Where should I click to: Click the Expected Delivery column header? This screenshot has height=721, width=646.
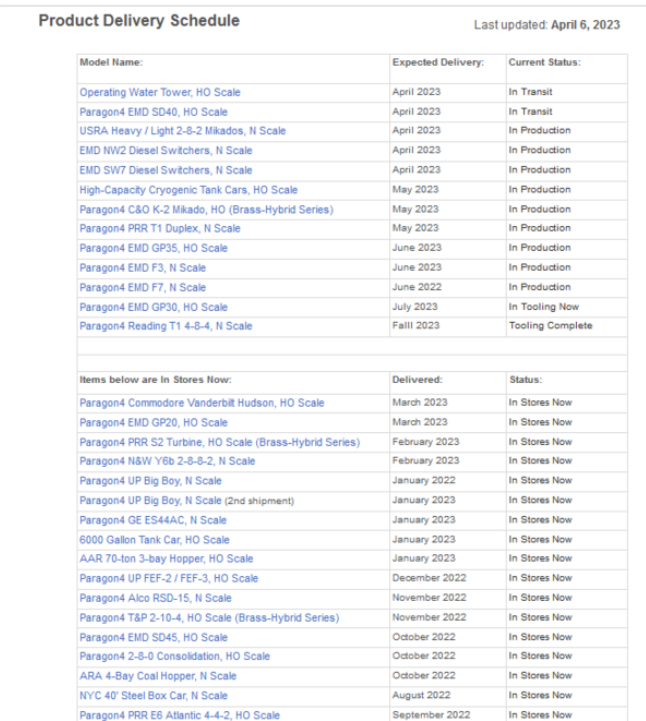(438, 63)
